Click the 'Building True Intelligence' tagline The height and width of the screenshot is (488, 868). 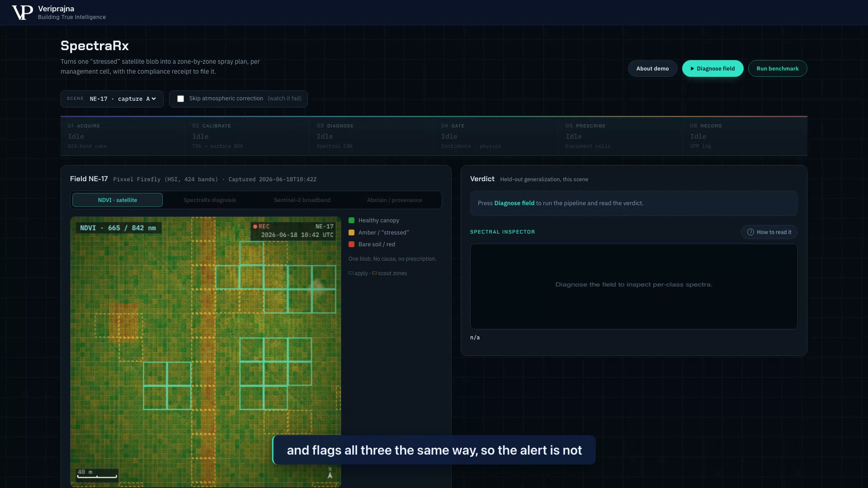pyautogui.click(x=72, y=17)
